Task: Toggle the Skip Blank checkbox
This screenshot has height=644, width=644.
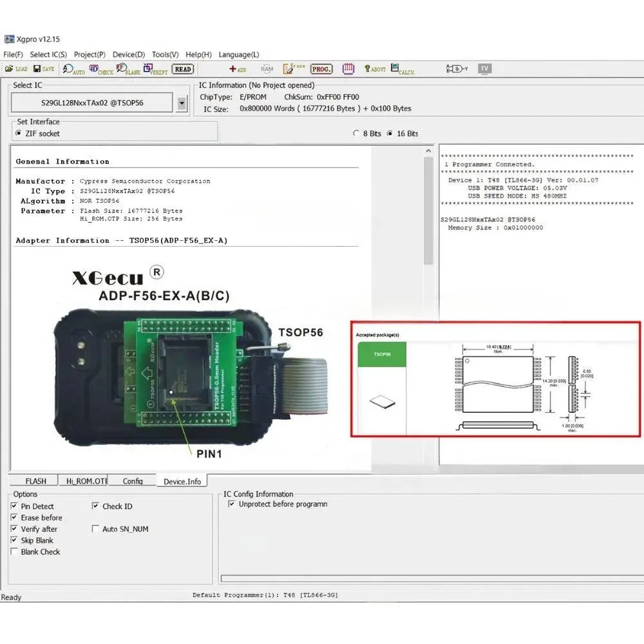Action: 14,540
